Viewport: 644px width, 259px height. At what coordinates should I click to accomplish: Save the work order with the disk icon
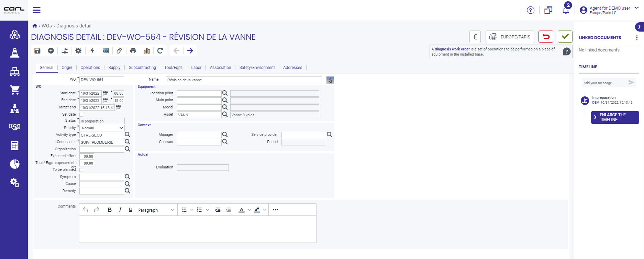point(37,51)
